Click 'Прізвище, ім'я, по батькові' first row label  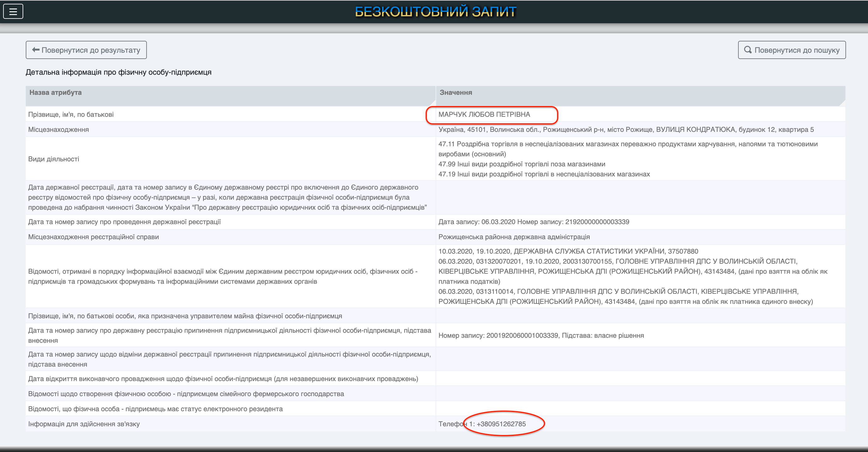click(71, 114)
